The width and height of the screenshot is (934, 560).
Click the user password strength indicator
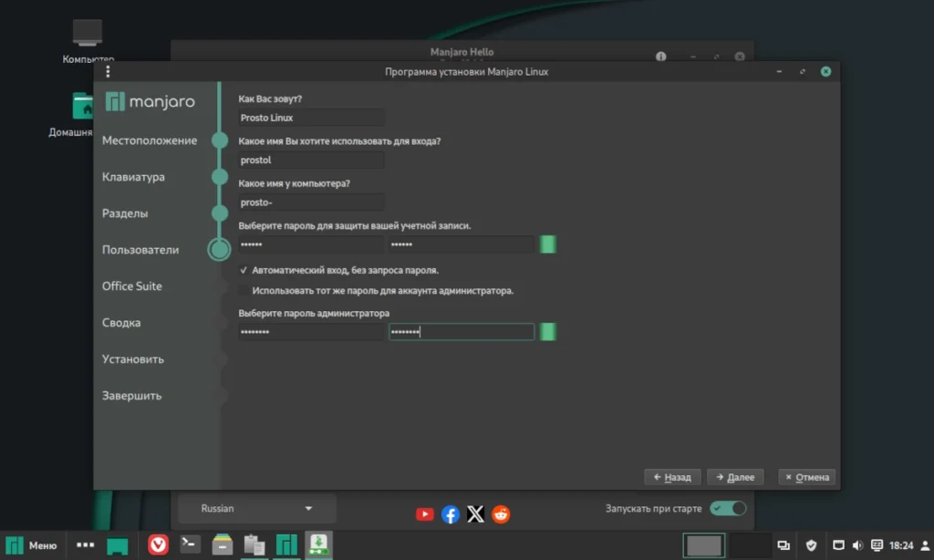548,244
